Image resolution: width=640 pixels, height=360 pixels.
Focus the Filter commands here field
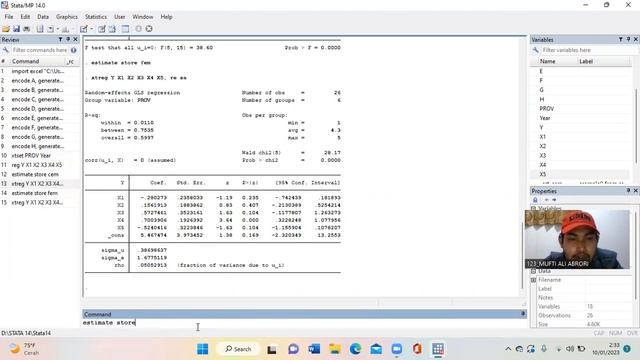(x=40, y=50)
